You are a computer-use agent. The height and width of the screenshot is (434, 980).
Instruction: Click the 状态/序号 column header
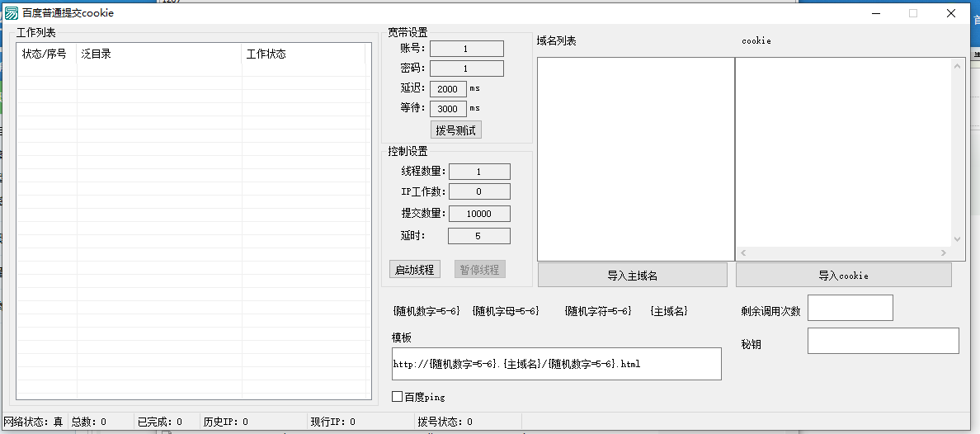coord(46,54)
